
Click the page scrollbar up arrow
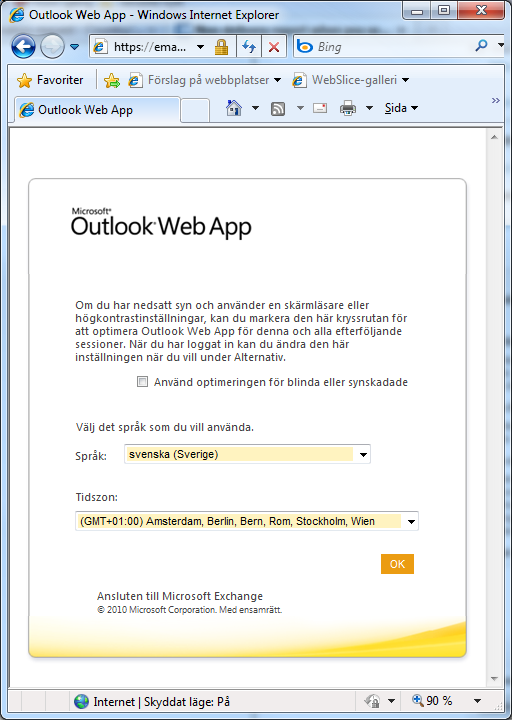pyautogui.click(x=494, y=137)
